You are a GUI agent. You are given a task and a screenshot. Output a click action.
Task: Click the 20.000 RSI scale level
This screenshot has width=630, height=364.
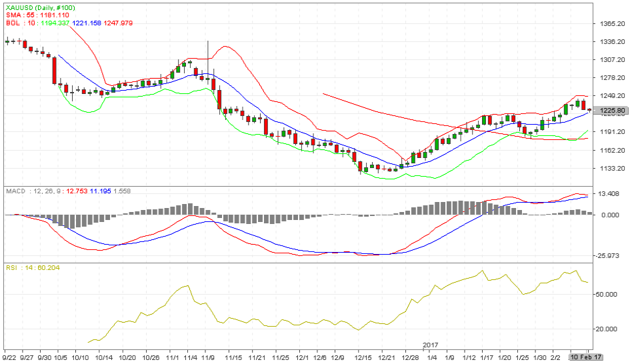point(611,329)
